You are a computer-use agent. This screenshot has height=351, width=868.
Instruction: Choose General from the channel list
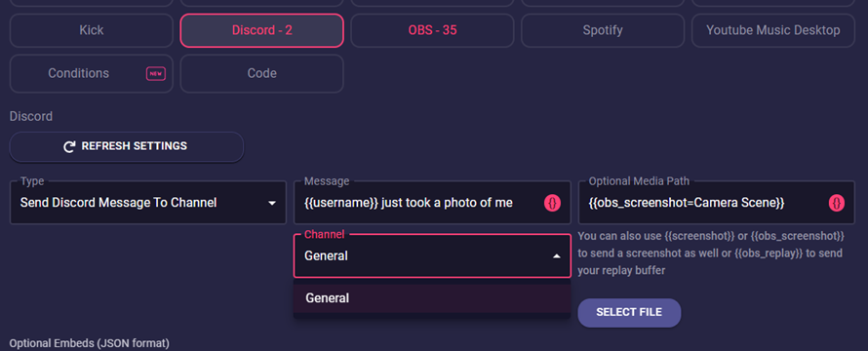pos(432,298)
